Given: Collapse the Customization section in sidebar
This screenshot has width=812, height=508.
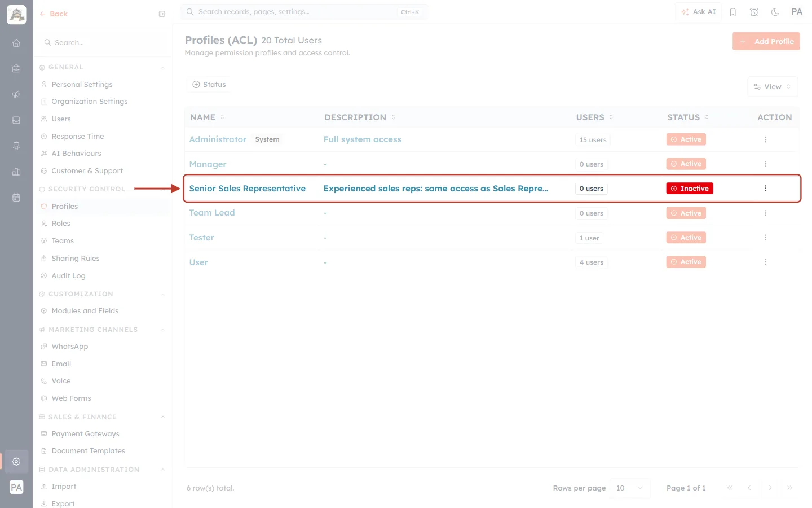Looking at the screenshot, I should (x=162, y=294).
